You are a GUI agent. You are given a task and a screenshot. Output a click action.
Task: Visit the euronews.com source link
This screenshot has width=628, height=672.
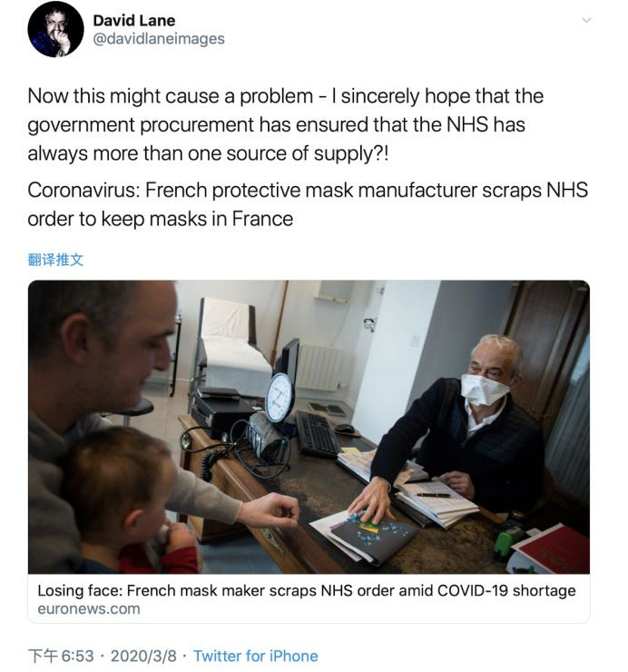[x=89, y=609]
